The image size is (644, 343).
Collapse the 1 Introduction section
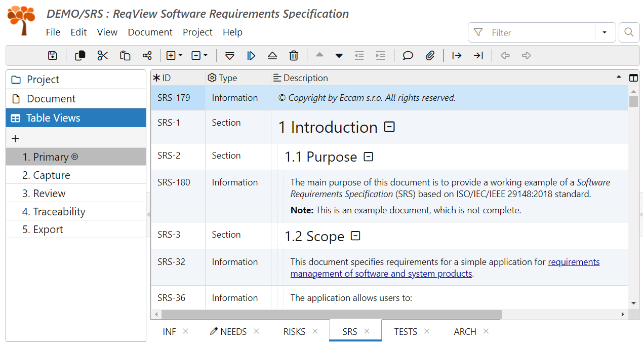click(389, 127)
